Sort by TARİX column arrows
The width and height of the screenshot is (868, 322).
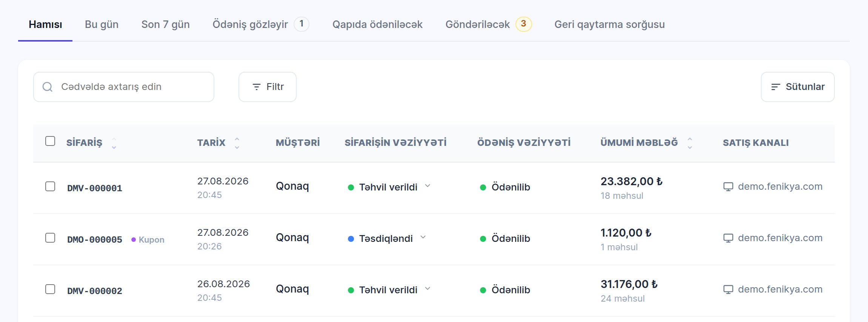coord(237,143)
